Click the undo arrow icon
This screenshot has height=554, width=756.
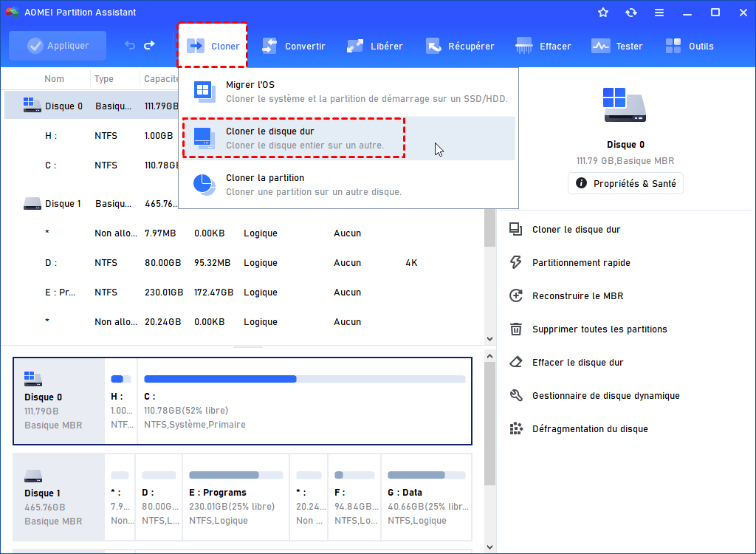[130, 45]
